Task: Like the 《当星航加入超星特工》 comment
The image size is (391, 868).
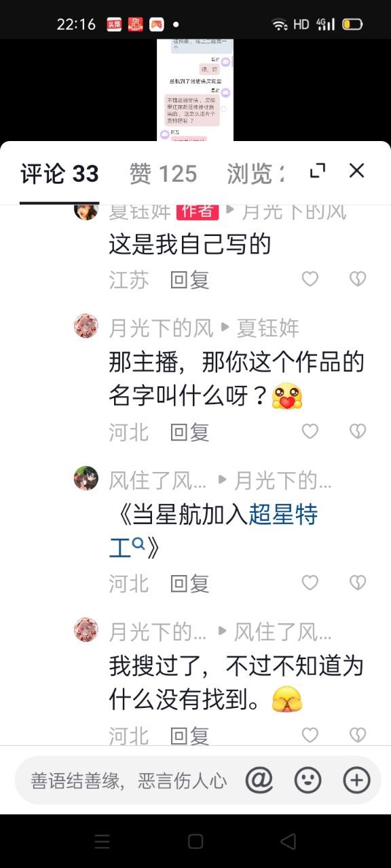Action: pos(310,583)
